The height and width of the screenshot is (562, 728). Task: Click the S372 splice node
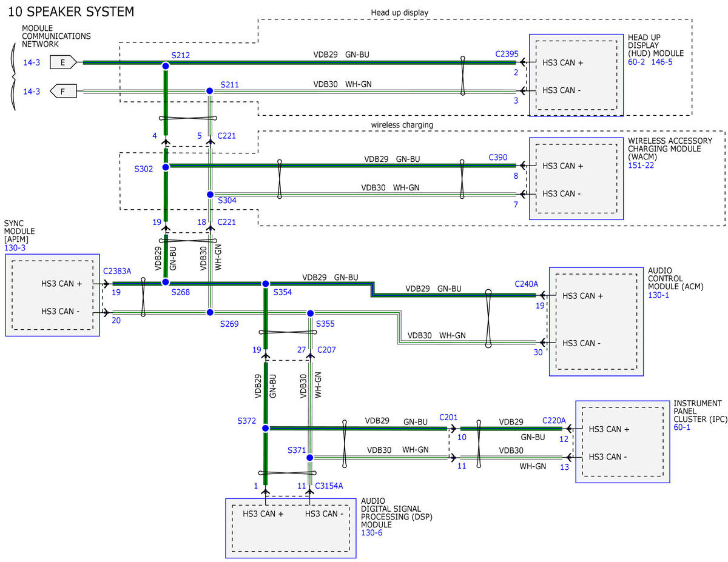click(x=265, y=428)
